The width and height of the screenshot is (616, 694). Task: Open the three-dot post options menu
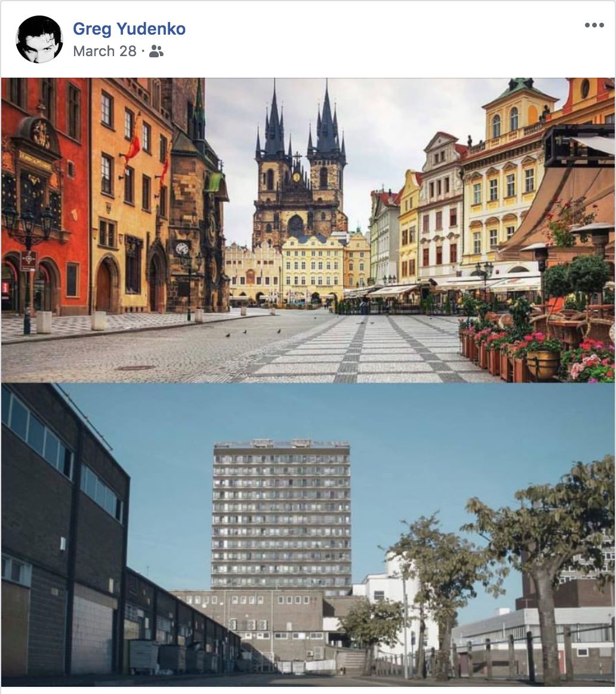594,25
